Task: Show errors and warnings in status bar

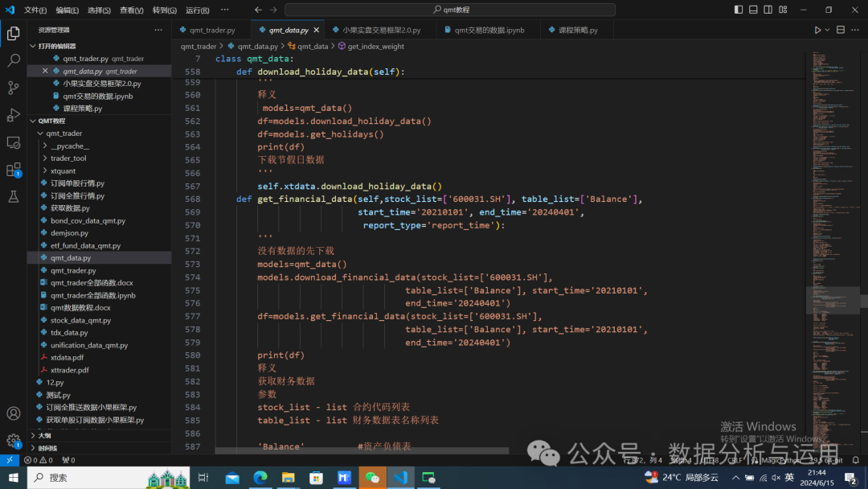Action: pos(39,460)
